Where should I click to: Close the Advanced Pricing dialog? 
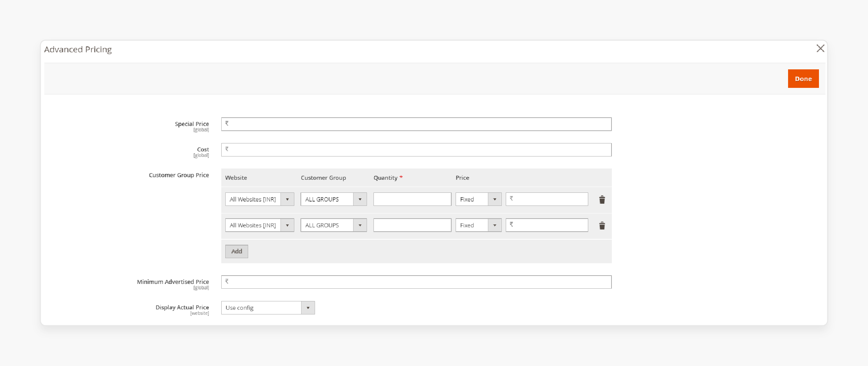820,48
